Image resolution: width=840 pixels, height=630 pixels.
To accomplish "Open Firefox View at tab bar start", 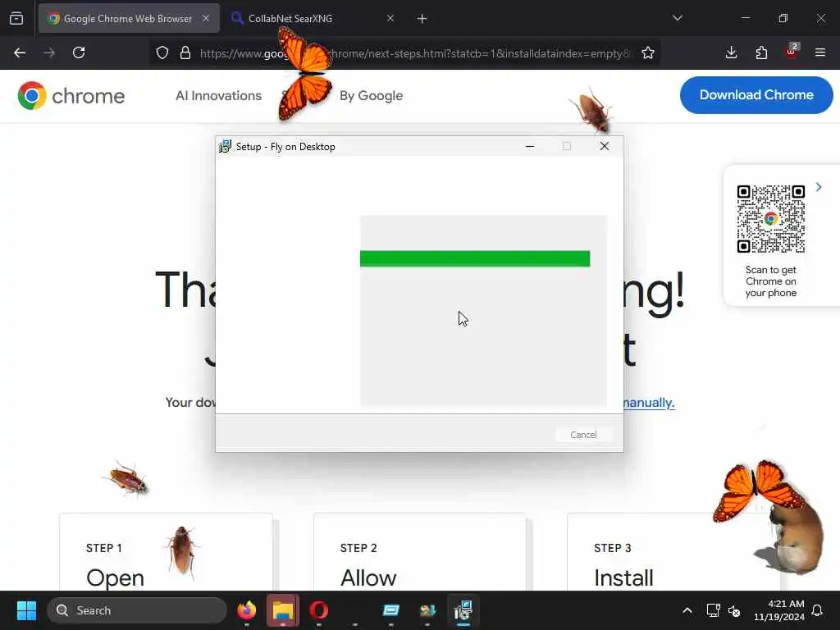I will pos(16,18).
